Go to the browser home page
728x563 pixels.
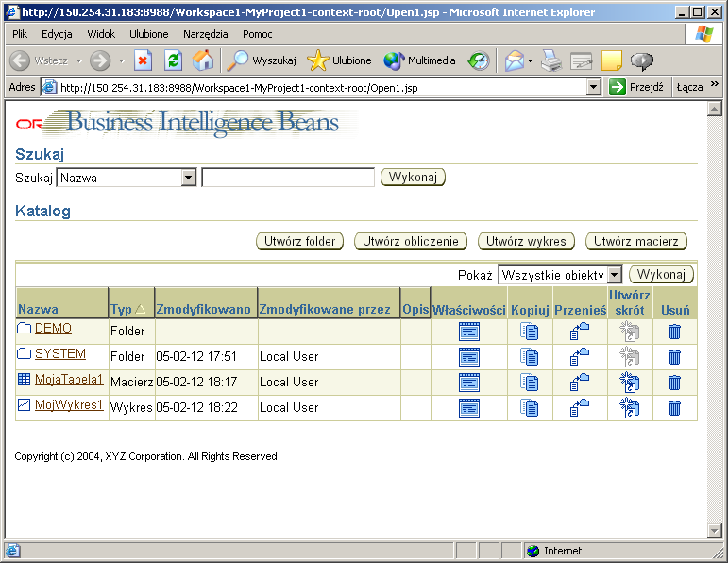point(203,60)
